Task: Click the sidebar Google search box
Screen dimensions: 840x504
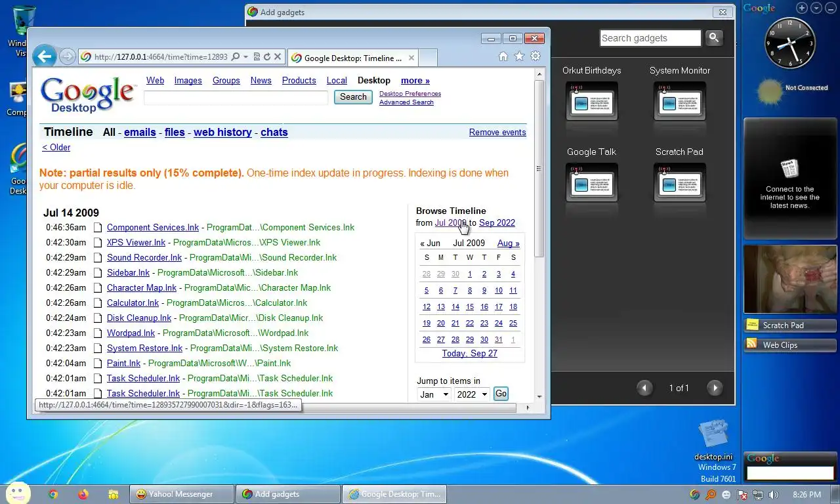Action: [x=790, y=472]
